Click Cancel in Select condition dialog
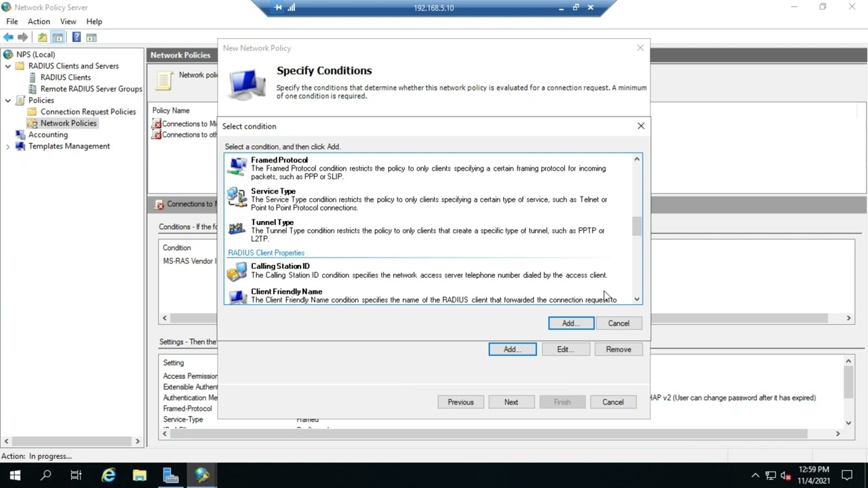 click(618, 323)
